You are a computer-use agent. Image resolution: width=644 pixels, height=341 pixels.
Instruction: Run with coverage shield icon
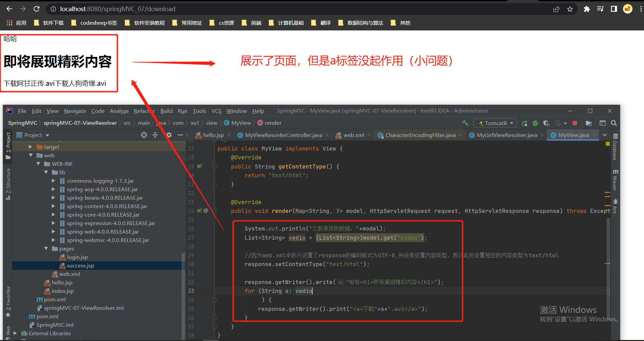[x=546, y=123]
